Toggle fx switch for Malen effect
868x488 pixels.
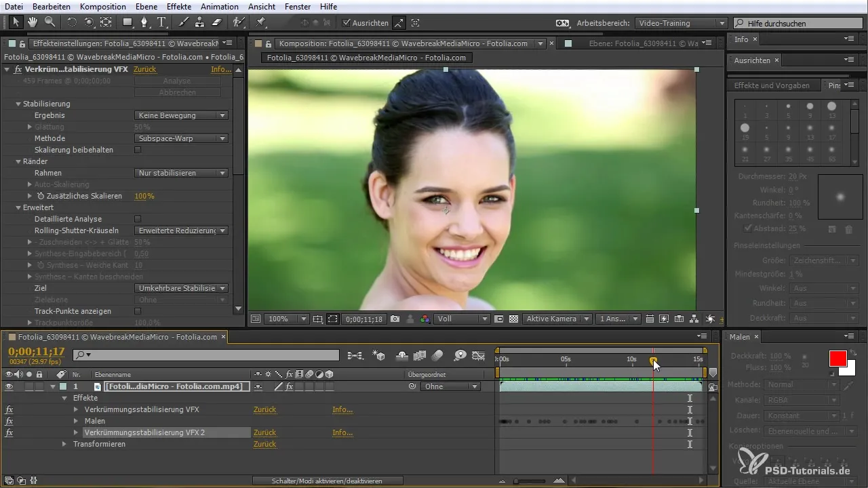tap(9, 421)
